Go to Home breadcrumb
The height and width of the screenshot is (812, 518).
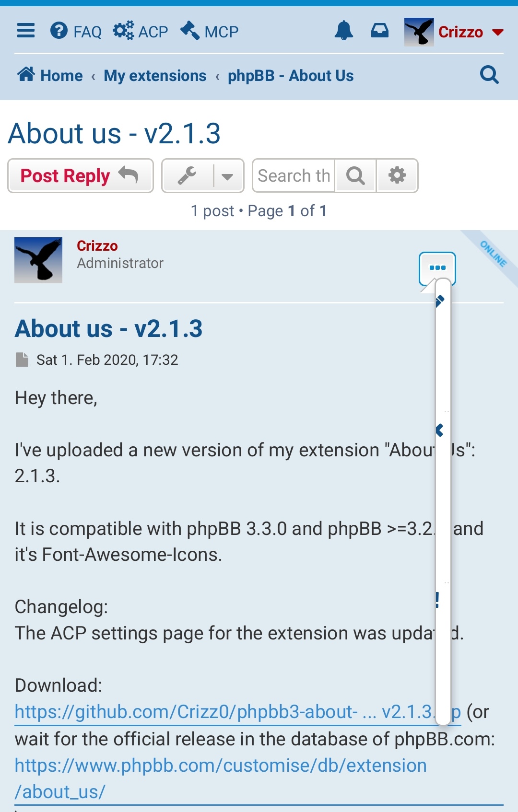coord(50,75)
